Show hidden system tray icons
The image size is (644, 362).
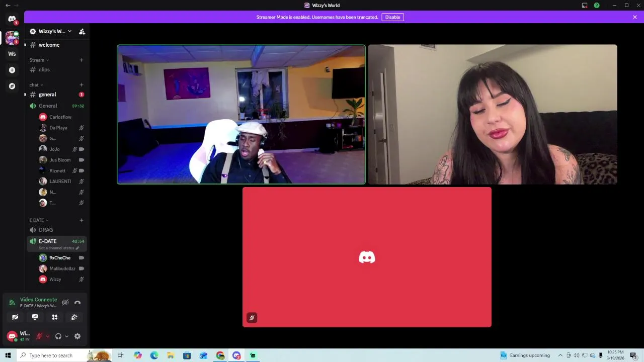560,355
